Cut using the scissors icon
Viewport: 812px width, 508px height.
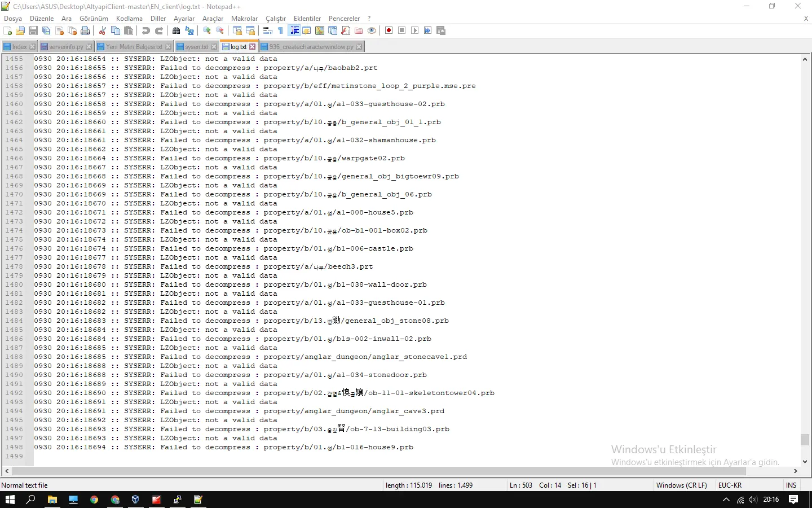click(x=103, y=30)
